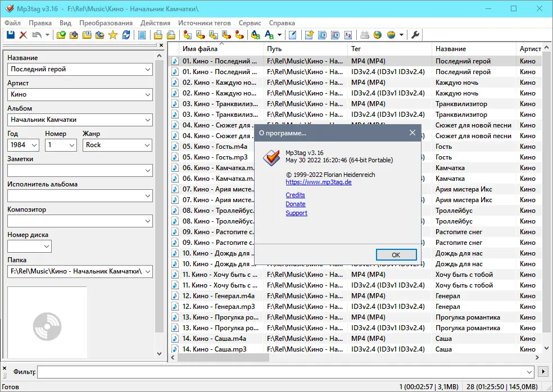
Task: Open Change directory folder icon
Action: point(61,35)
